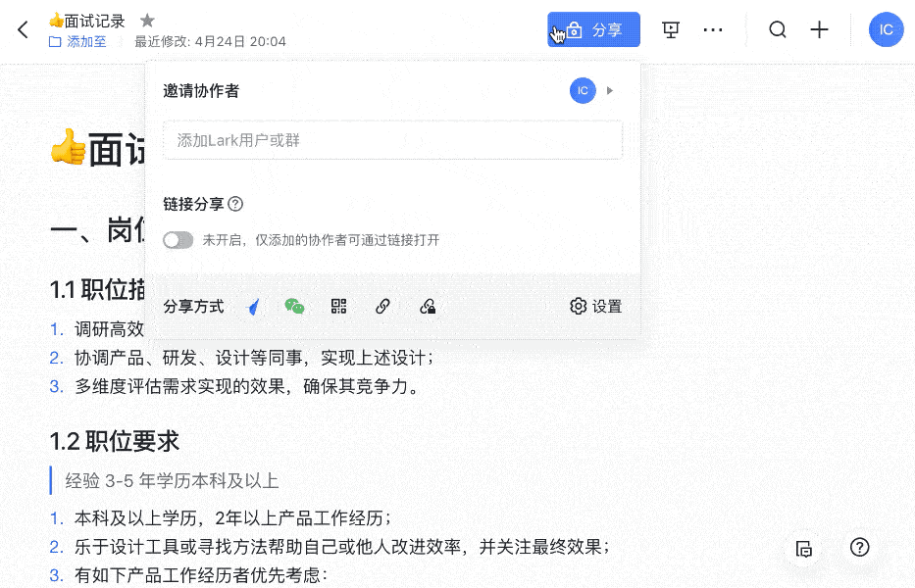Click the 添加Lark用户或群 input field
The width and height of the screenshot is (915, 588).
(392, 140)
